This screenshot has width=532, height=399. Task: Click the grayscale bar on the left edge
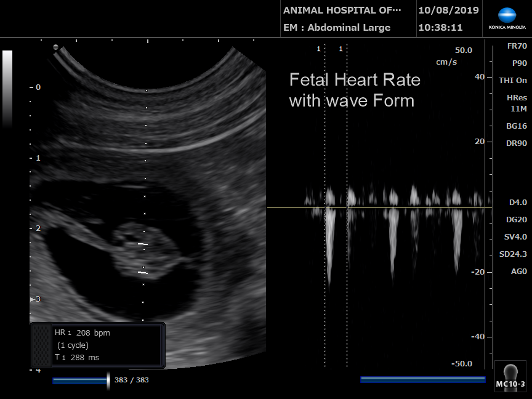click(x=7, y=86)
